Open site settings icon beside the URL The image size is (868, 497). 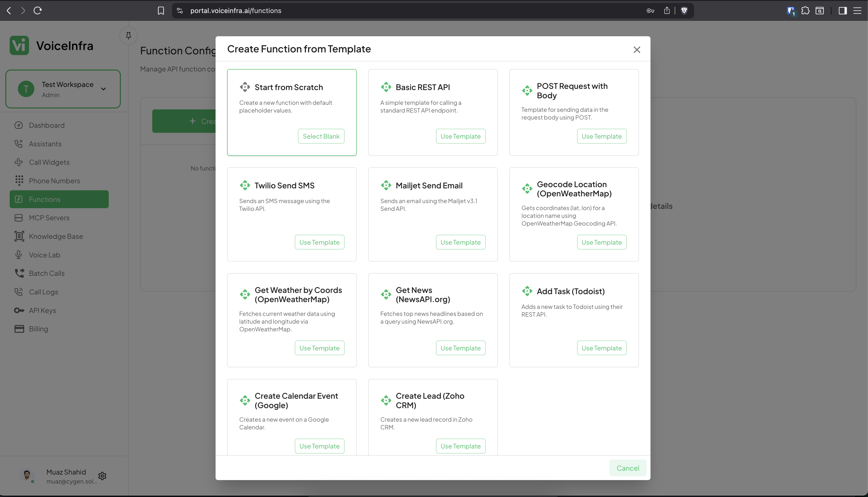point(180,11)
